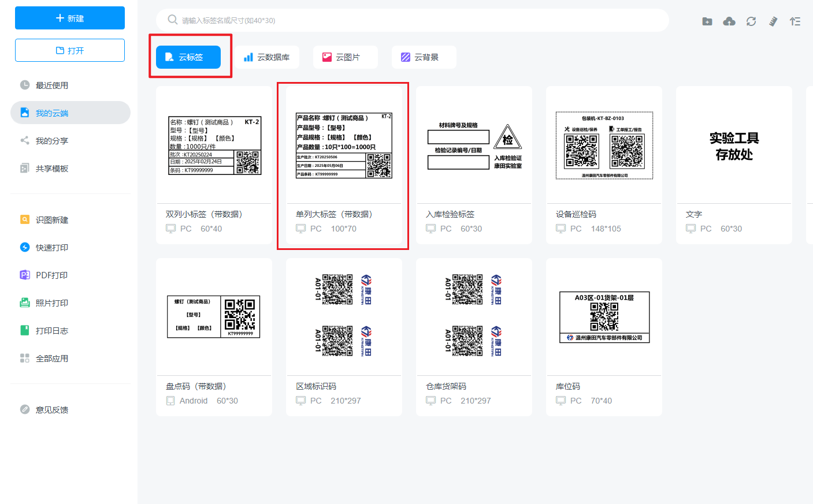The height and width of the screenshot is (504, 813).
Task: Open 快速打印 from the sidebar
Action: click(51, 248)
